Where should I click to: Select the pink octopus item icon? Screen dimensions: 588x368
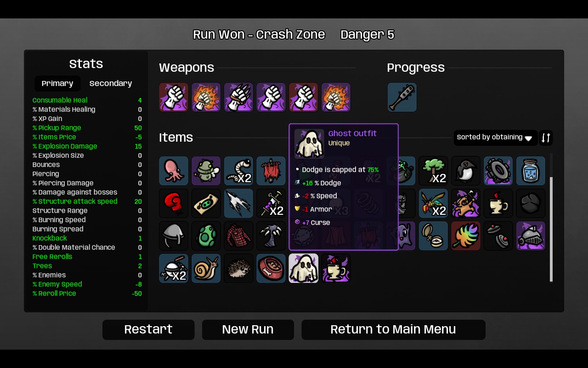[174, 171]
